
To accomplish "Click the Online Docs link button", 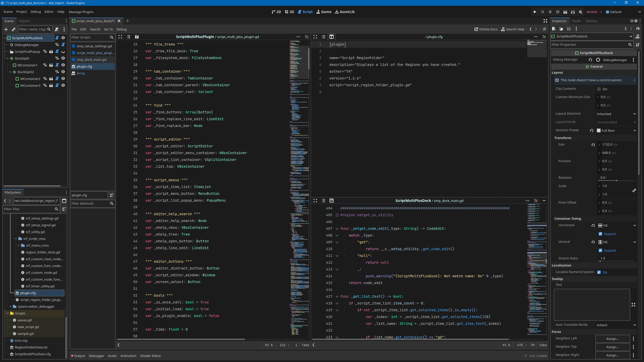I will pos(486,29).
